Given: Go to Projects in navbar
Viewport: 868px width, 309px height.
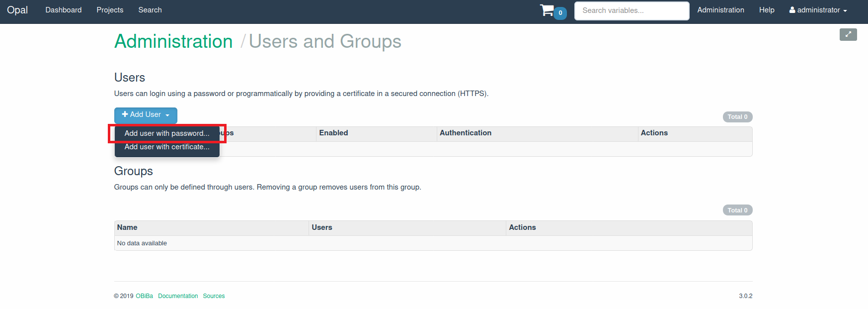Looking at the screenshot, I should (x=110, y=10).
